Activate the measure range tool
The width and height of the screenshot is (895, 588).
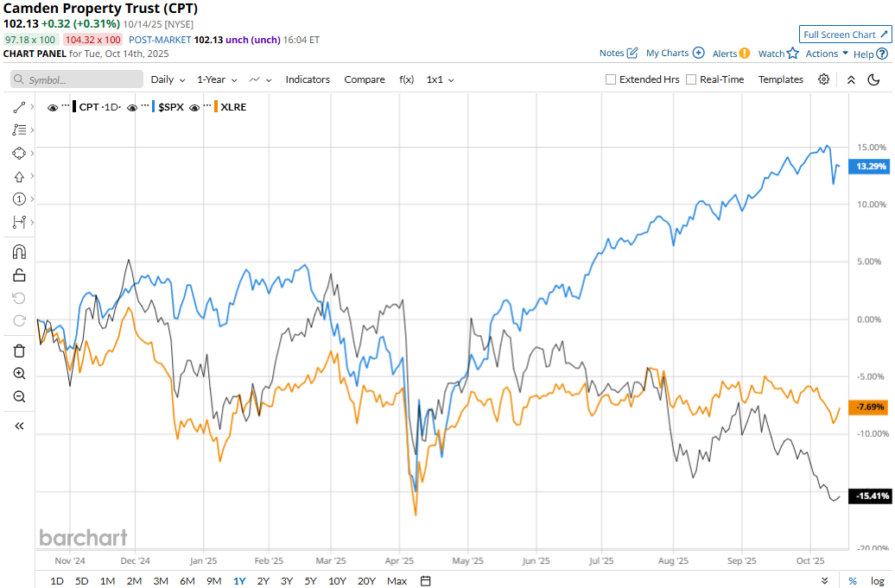click(x=19, y=222)
